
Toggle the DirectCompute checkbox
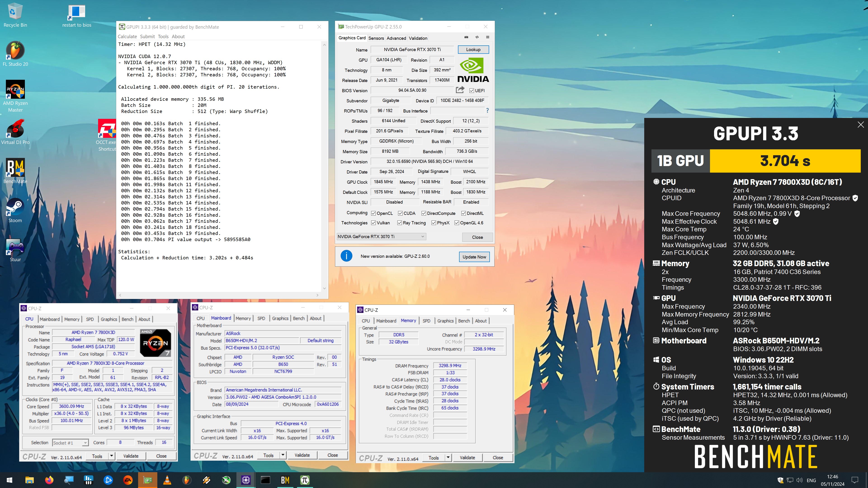[x=424, y=213]
